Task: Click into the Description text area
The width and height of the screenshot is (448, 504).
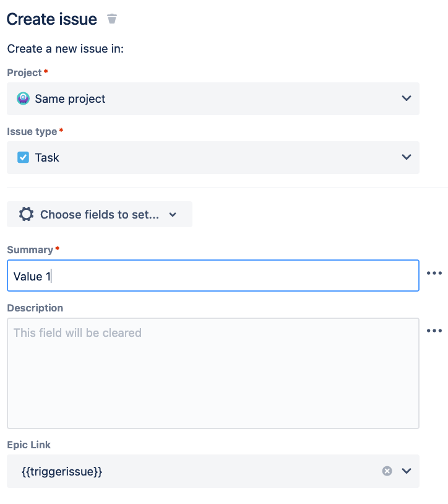Action: [213, 378]
